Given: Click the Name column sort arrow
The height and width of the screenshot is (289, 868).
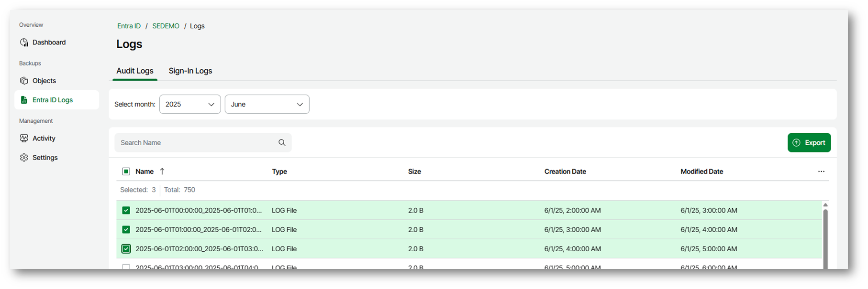Looking at the screenshot, I should click(x=162, y=171).
